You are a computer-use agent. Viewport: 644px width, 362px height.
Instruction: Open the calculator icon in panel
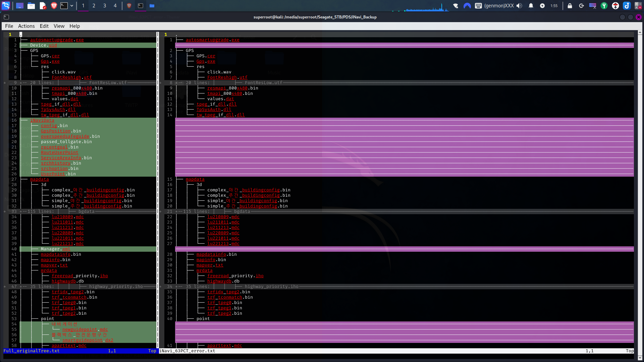(x=638, y=6)
